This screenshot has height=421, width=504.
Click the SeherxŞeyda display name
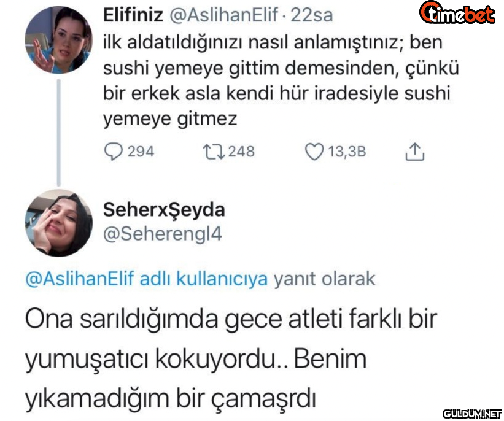[x=164, y=210]
